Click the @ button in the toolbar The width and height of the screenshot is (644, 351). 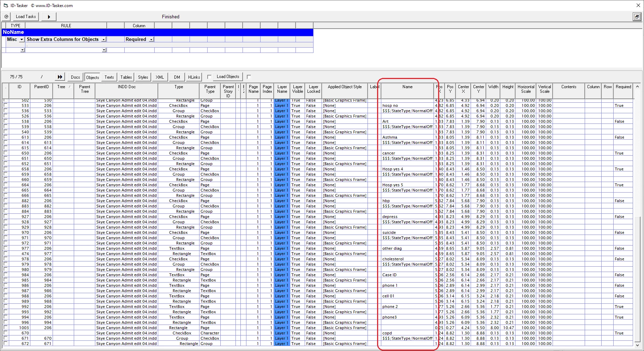click(x=6, y=17)
